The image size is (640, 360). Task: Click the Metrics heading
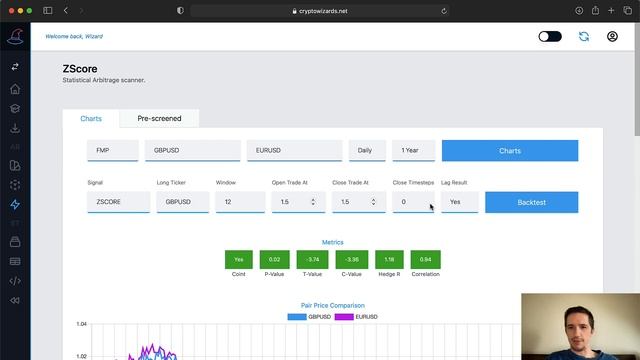pyautogui.click(x=333, y=242)
